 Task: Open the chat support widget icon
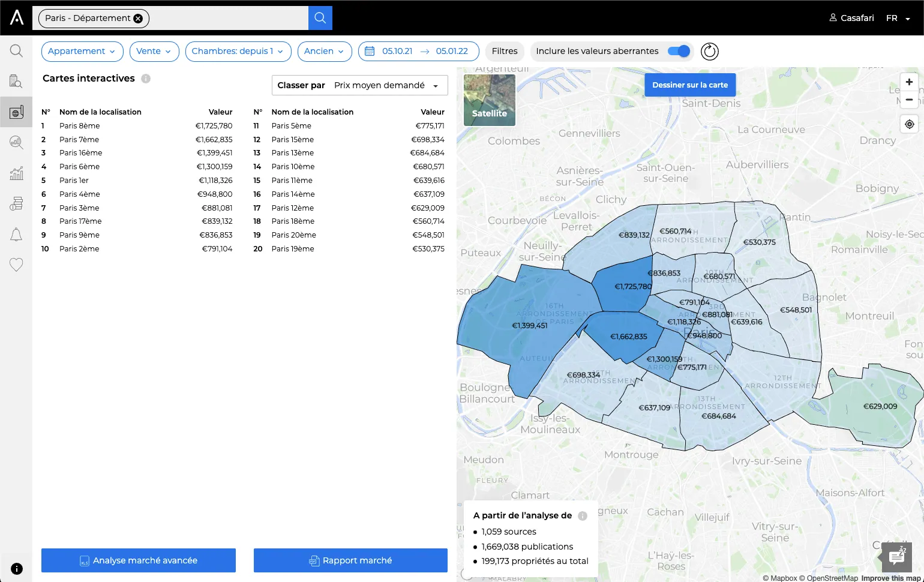pos(897,557)
